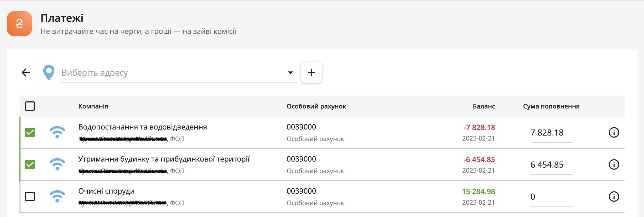Click wifi icon in Водопостачання row
The height and width of the screenshot is (217, 644).
point(57,132)
